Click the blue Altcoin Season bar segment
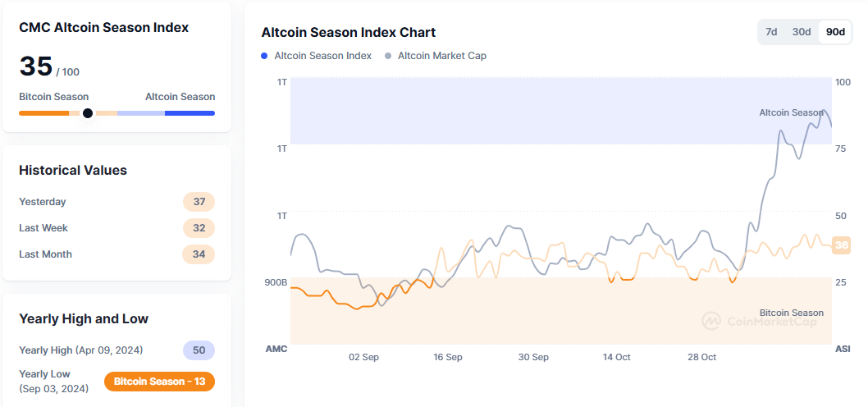The image size is (868, 407). 190,113
